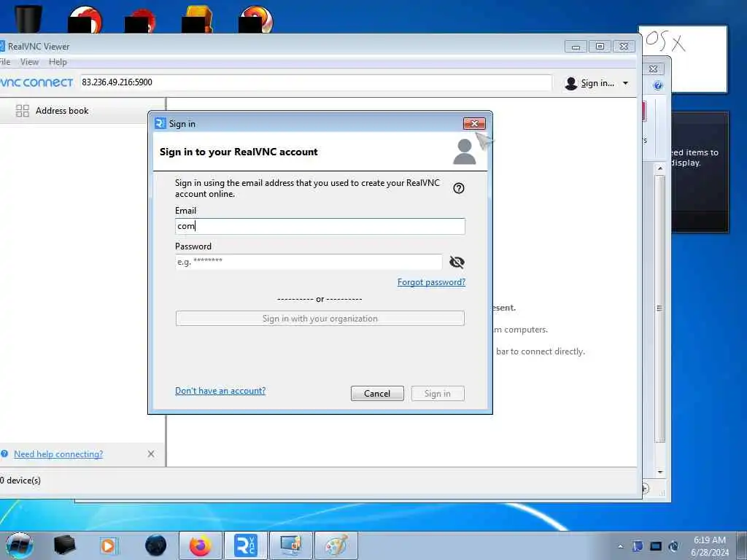Image resolution: width=747 pixels, height=560 pixels.
Task: Click the scrollbar thumb in background window
Action: click(x=659, y=308)
